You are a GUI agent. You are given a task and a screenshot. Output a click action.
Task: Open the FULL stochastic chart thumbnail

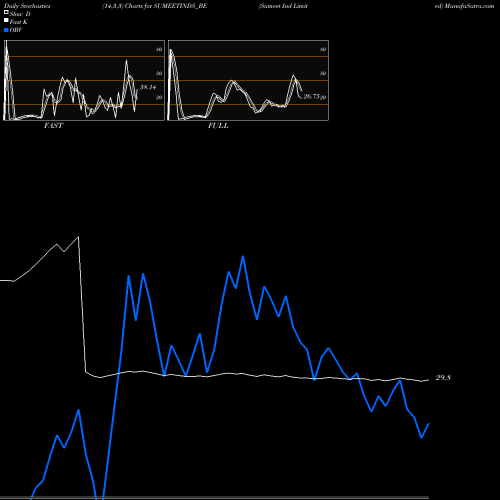pyautogui.click(x=248, y=80)
